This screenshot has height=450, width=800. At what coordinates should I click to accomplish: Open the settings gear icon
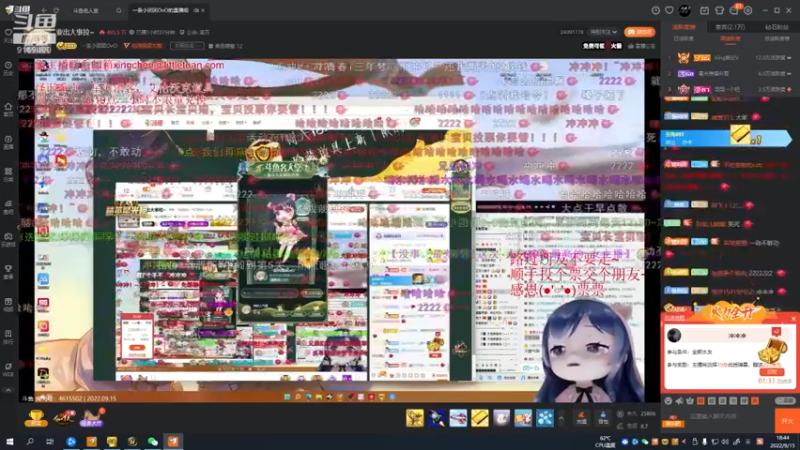coord(748,10)
